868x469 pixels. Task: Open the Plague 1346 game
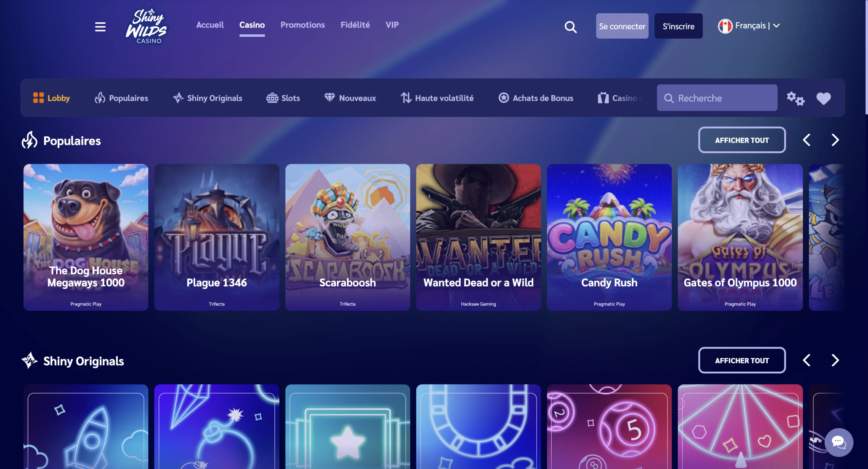(217, 237)
